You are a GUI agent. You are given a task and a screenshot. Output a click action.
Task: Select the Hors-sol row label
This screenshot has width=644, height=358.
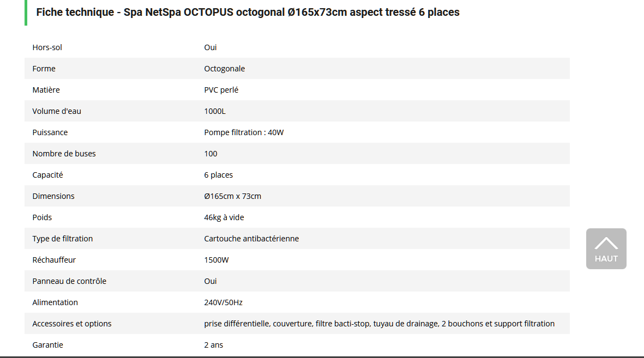(x=47, y=47)
